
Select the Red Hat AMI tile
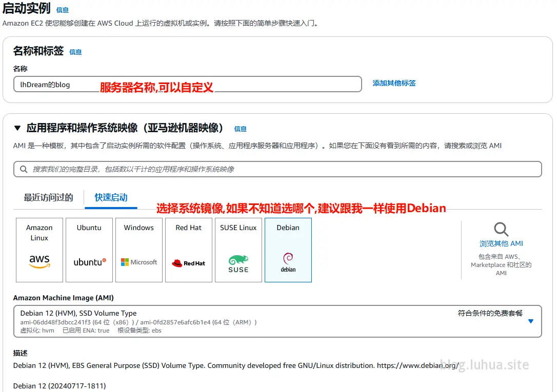pos(189,250)
